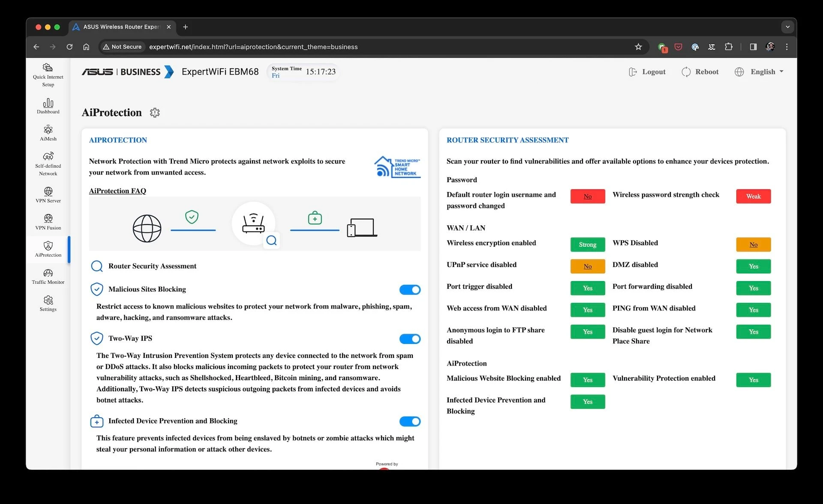The width and height of the screenshot is (823, 504).
Task: Click the System Time display
Action: 303,72
